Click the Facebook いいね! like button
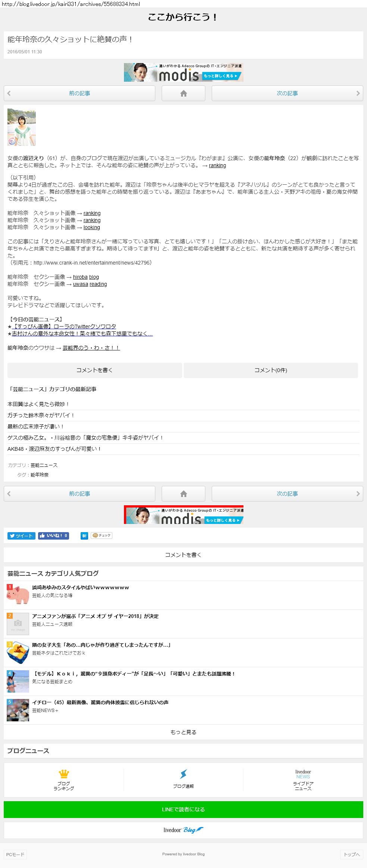Screen dimensions: 367x868 [x=53, y=536]
